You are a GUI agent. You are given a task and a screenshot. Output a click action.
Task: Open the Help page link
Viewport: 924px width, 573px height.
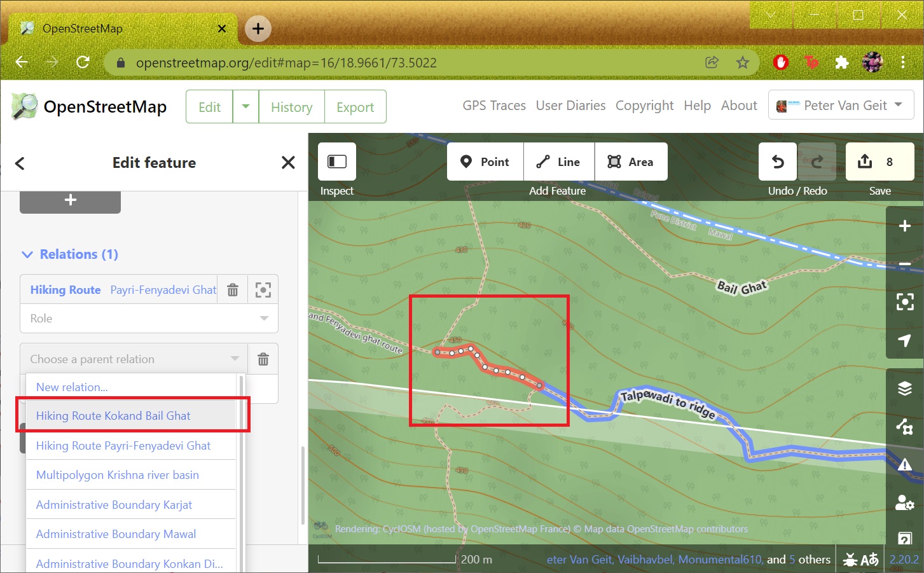coord(697,106)
